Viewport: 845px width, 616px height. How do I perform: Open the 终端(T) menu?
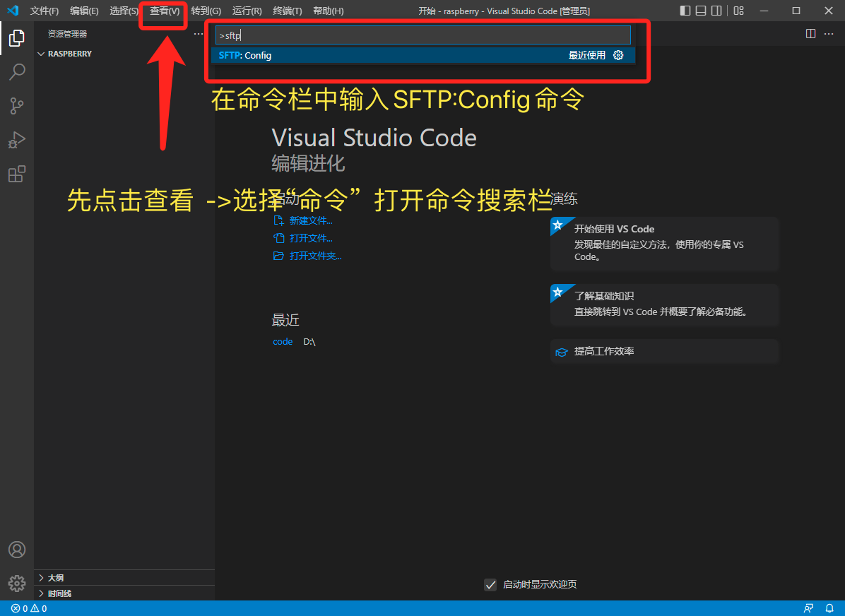pyautogui.click(x=288, y=11)
